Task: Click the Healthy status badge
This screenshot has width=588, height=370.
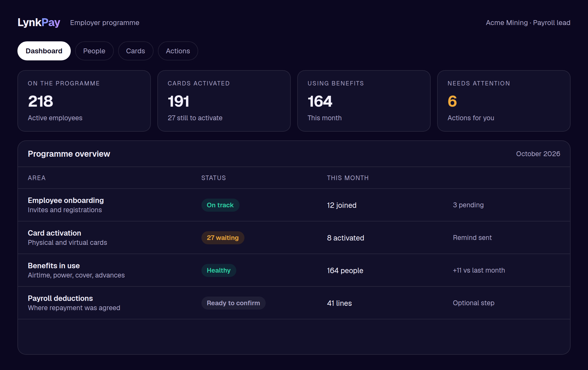Action: pos(219,270)
